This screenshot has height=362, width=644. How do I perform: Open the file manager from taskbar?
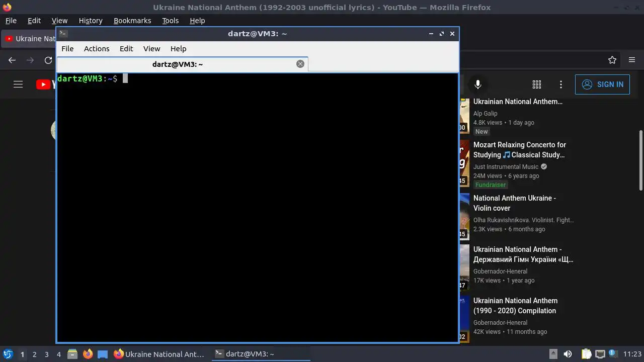[x=72, y=354]
